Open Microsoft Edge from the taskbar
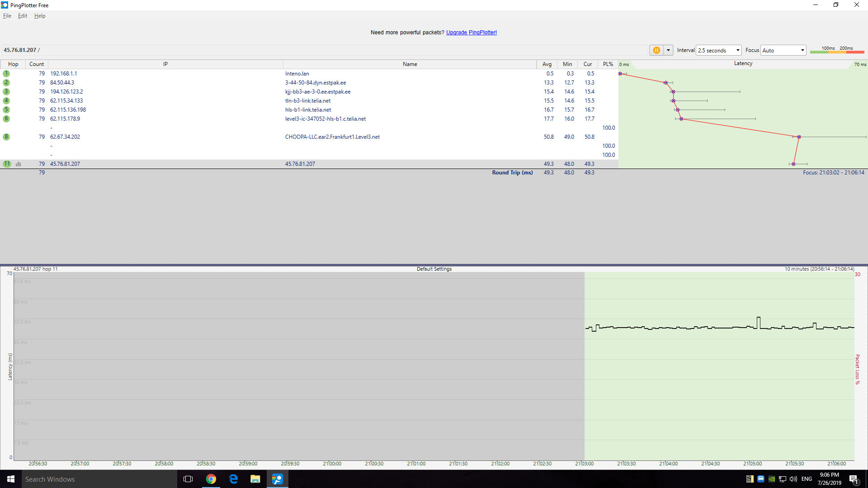868x488 pixels. [233, 479]
